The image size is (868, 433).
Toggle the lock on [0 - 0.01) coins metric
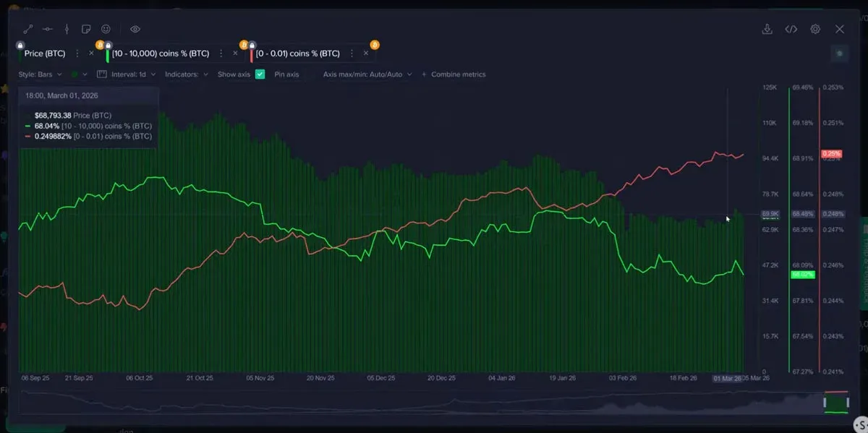click(x=252, y=44)
